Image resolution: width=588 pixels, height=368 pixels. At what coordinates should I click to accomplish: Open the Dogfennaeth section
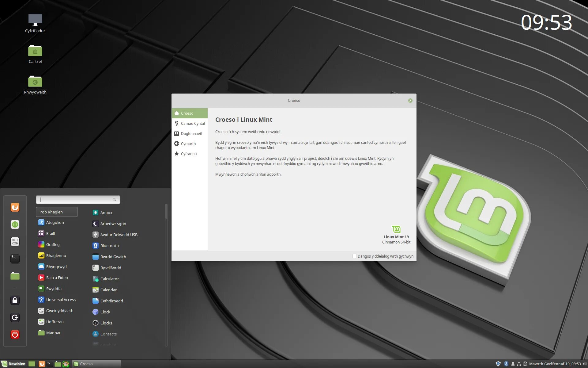pos(192,133)
